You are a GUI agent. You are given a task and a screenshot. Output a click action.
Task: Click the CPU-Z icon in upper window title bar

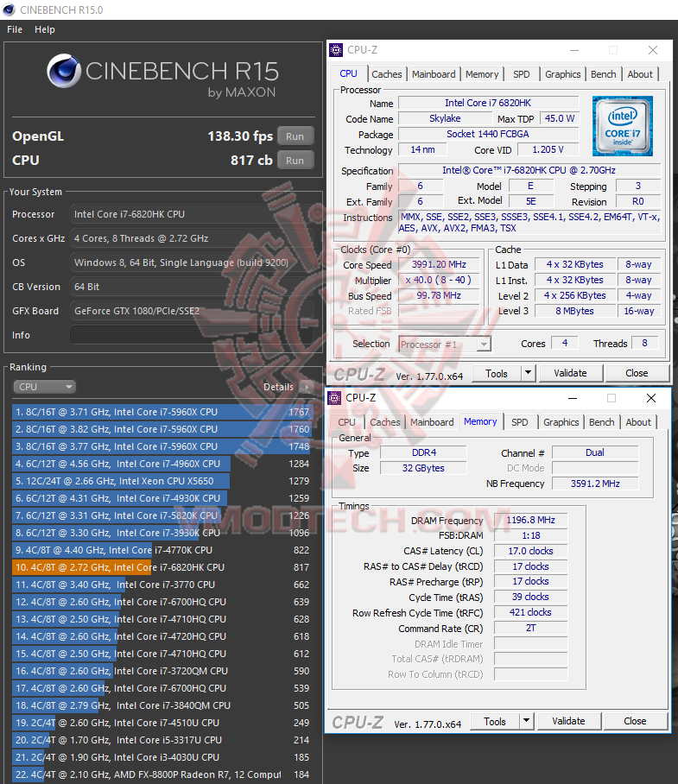pyautogui.click(x=336, y=50)
